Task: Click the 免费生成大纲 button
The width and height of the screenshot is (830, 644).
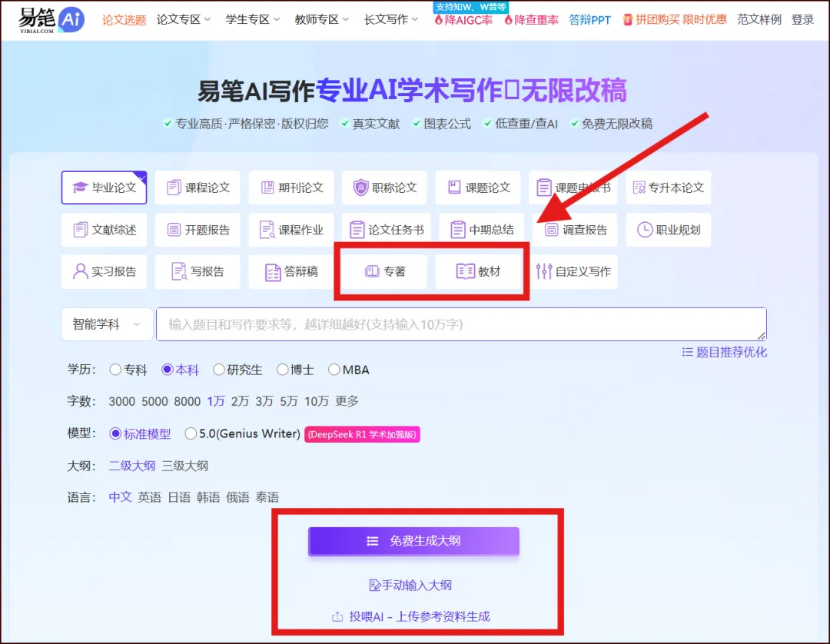Action: [x=413, y=541]
